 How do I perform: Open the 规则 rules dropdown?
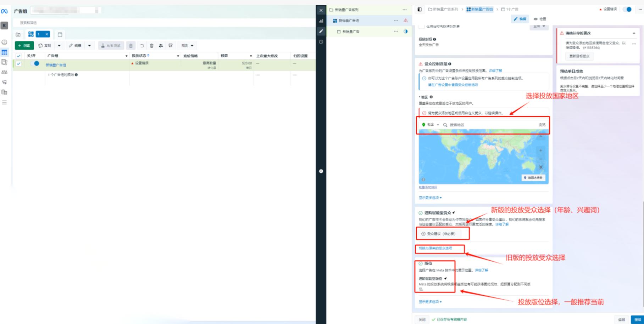pos(187,45)
